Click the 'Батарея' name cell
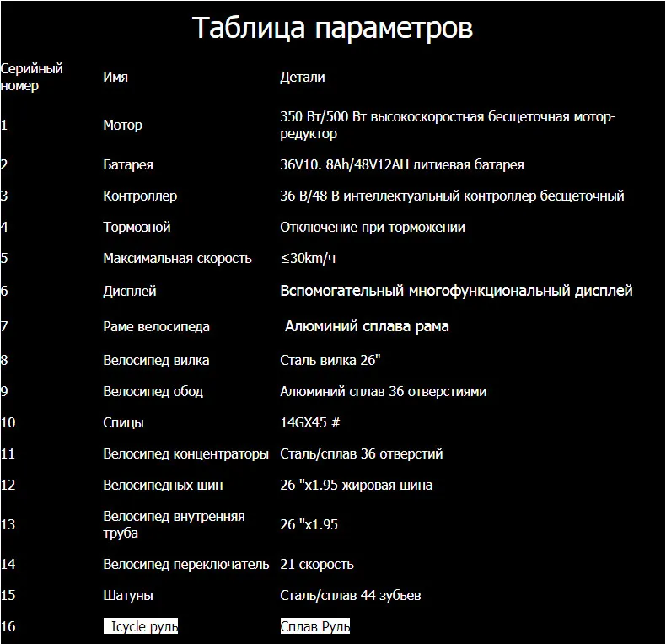The height and width of the screenshot is (644, 666). pyautogui.click(x=128, y=164)
